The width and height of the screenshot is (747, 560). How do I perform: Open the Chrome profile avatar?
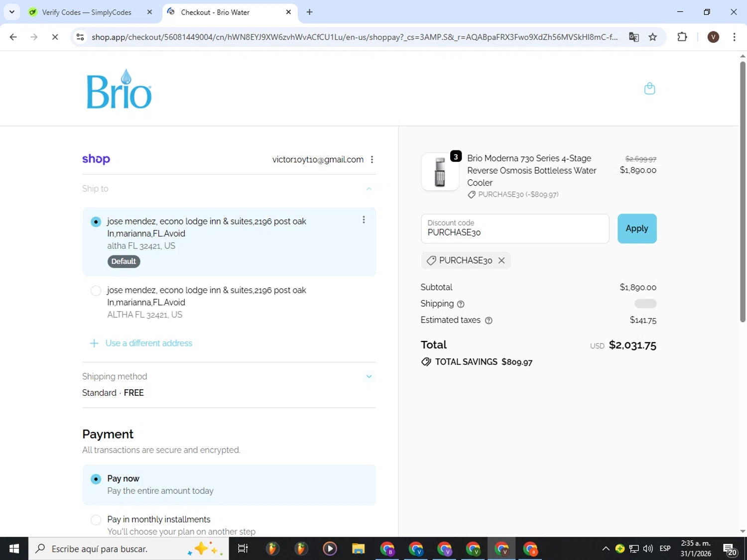point(713,37)
